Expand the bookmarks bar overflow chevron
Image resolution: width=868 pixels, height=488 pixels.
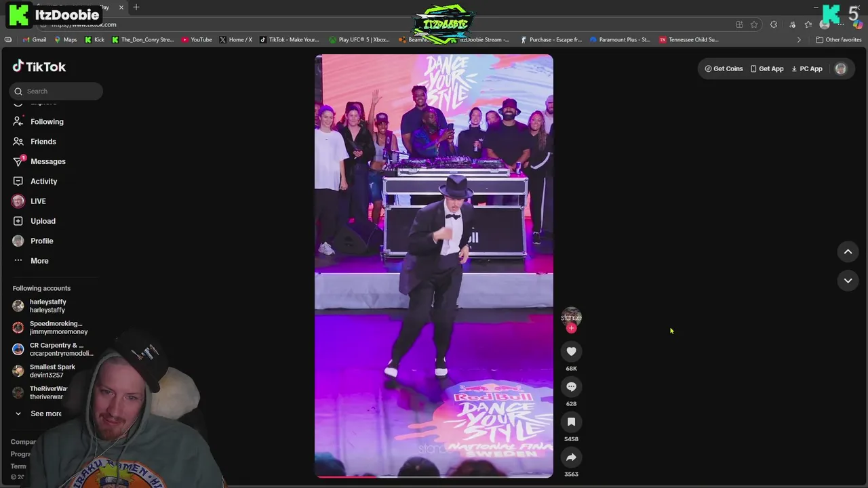(x=799, y=39)
